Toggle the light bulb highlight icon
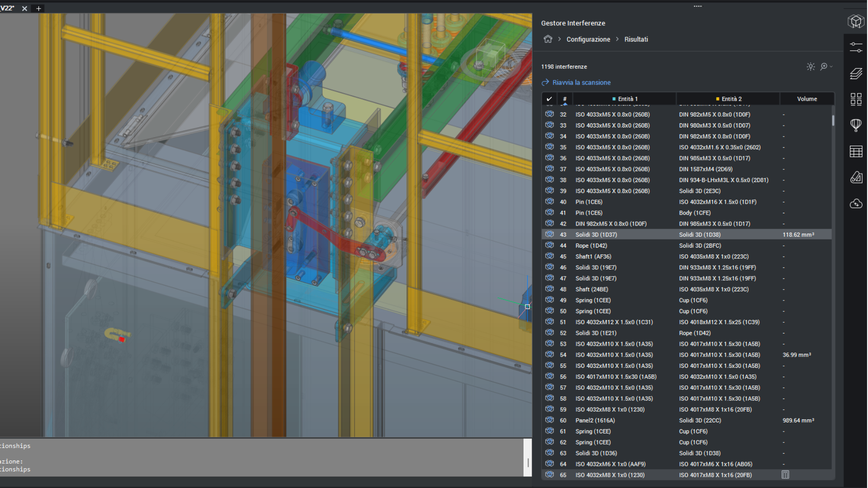Viewport: 868px width, 488px height. pyautogui.click(x=811, y=66)
